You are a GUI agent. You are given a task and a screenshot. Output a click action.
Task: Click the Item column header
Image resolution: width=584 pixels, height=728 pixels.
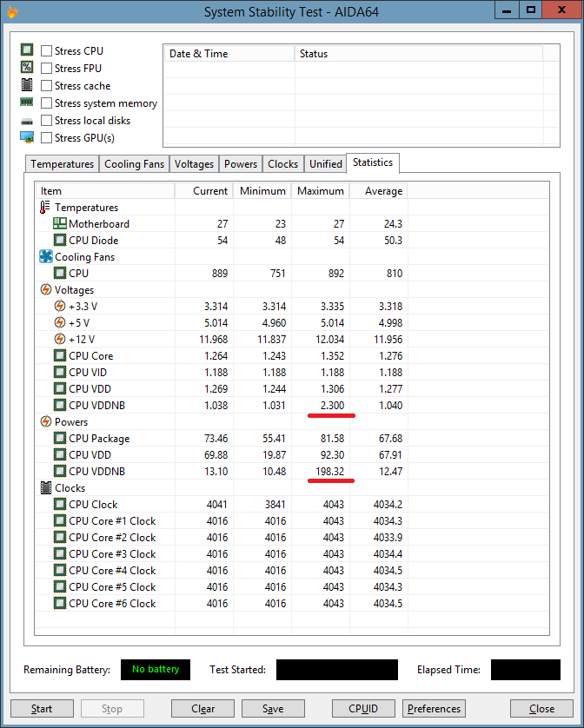[x=105, y=191]
